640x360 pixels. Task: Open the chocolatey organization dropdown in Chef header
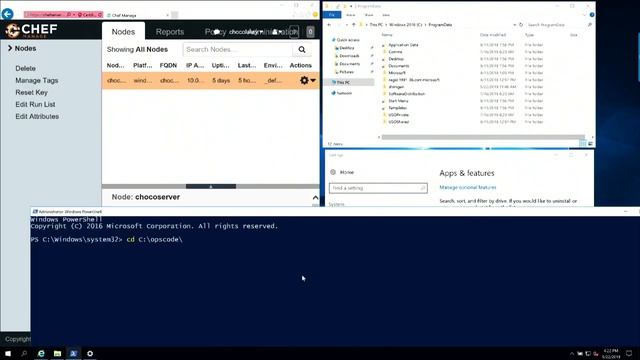click(x=246, y=32)
